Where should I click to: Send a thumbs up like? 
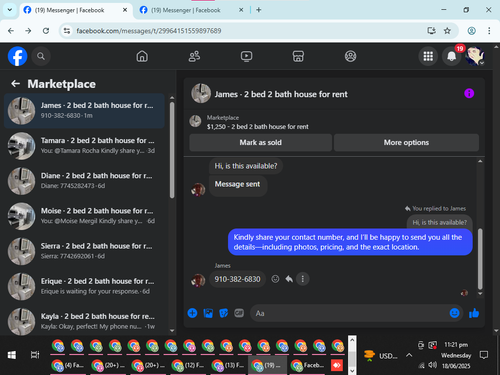click(x=474, y=313)
